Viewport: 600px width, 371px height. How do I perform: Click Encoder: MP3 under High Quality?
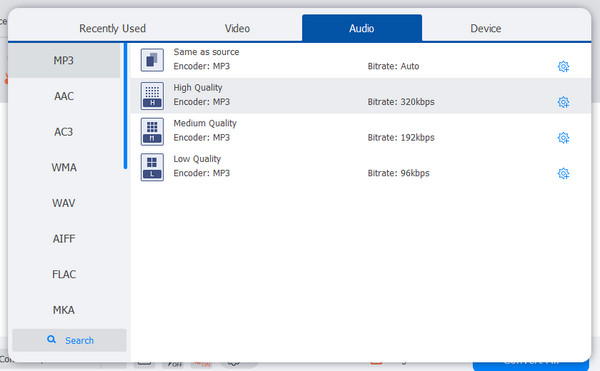click(x=202, y=102)
